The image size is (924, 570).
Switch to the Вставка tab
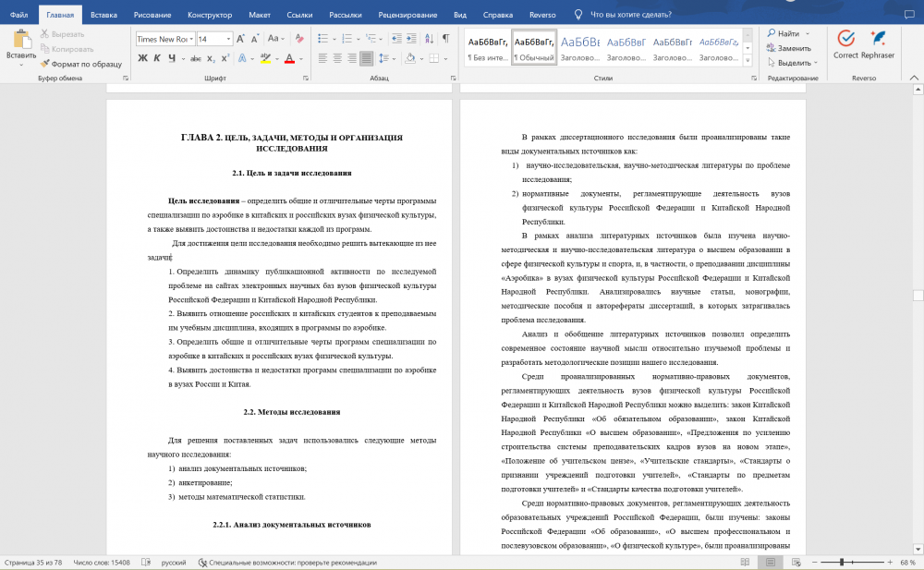[103, 15]
